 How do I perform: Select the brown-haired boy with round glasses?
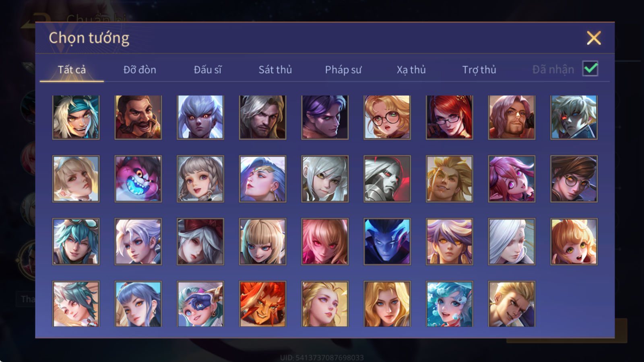(x=574, y=179)
